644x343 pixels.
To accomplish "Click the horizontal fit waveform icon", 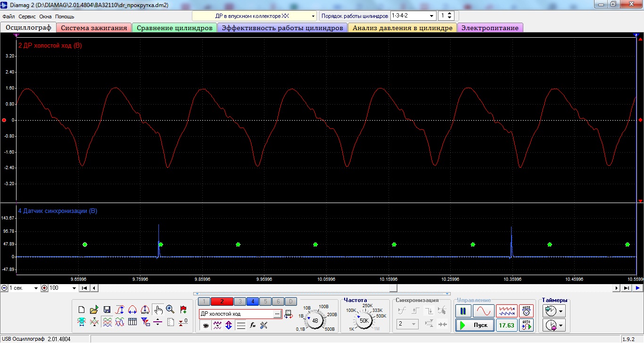I will [x=132, y=310].
